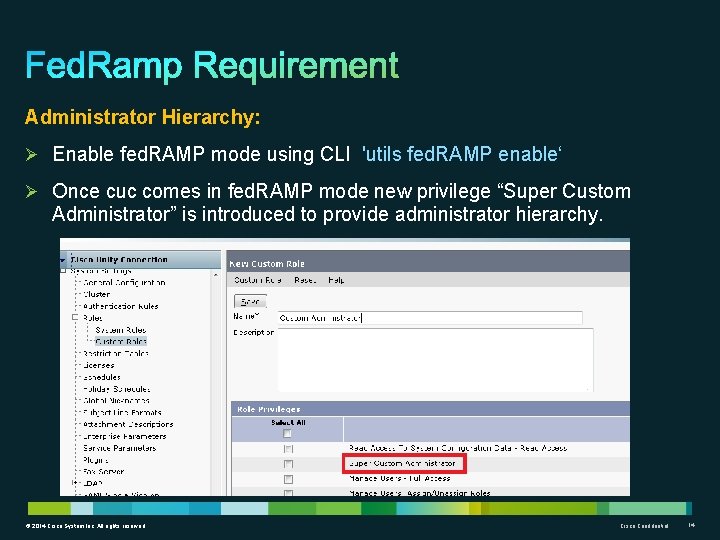Expand the LDAP tree node

click(x=75, y=483)
